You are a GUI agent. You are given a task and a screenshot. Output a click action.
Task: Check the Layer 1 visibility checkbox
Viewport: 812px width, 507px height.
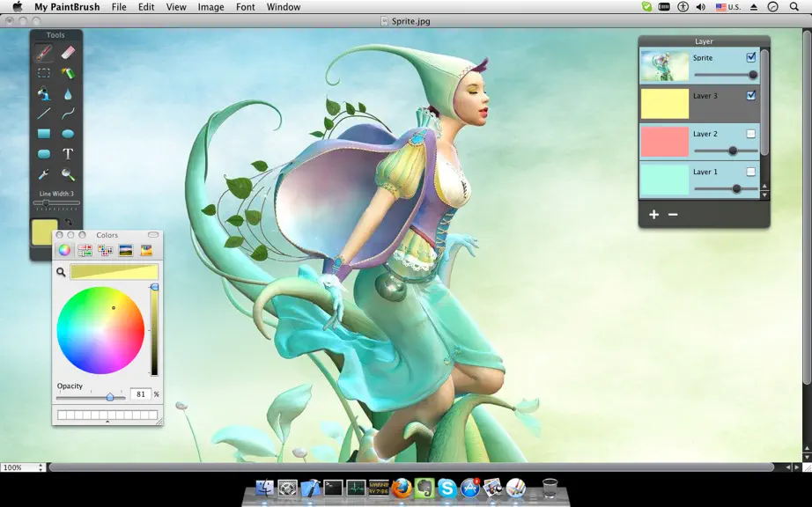751,172
